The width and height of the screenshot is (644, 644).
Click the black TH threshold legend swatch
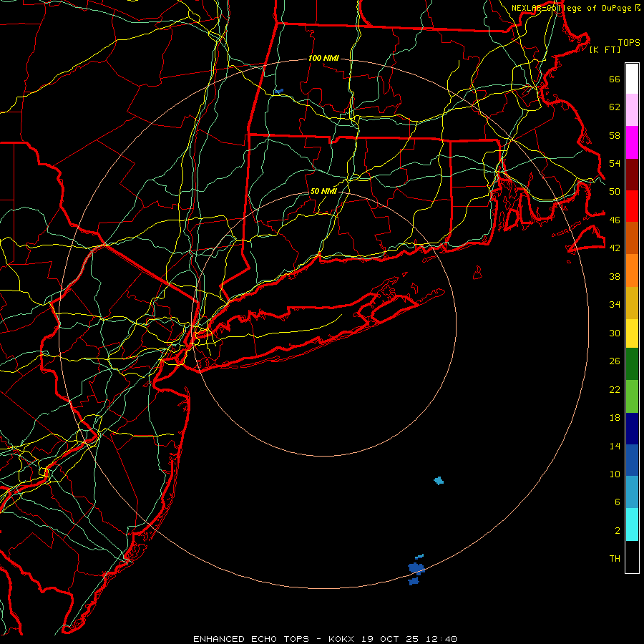(x=632, y=557)
